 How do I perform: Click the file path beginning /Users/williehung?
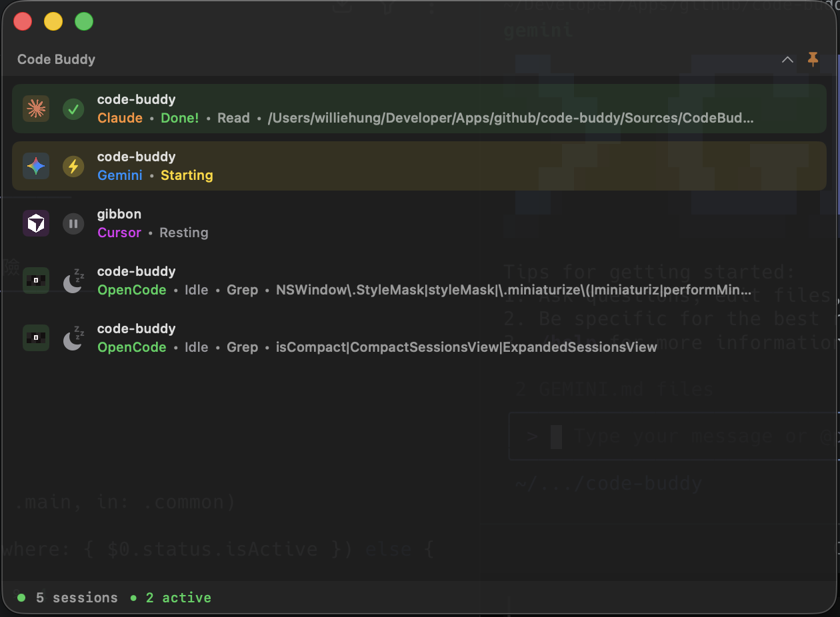click(x=511, y=118)
